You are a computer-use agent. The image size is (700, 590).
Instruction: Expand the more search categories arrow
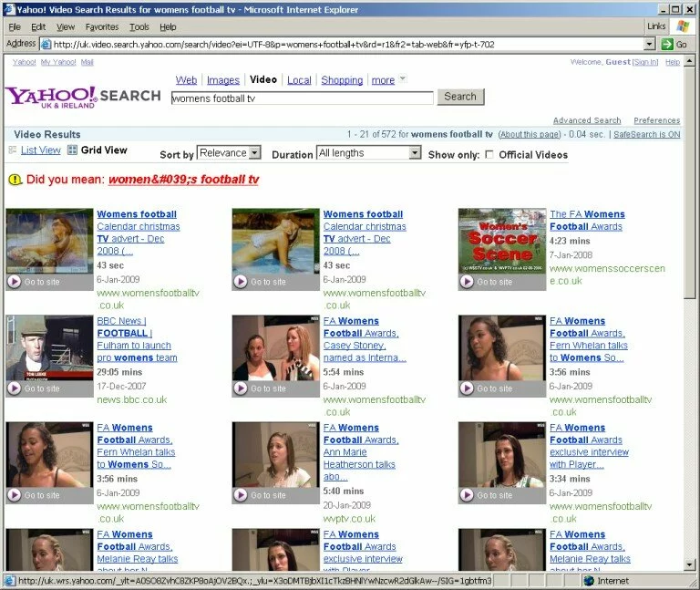point(402,78)
